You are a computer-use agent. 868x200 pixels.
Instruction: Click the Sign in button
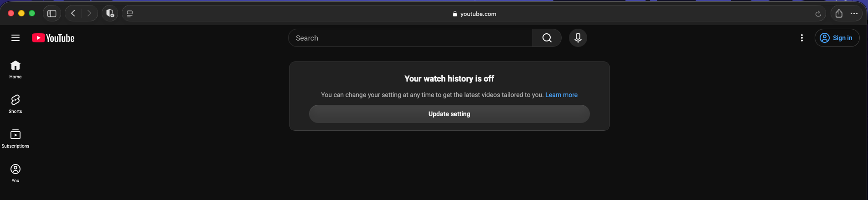coord(837,38)
